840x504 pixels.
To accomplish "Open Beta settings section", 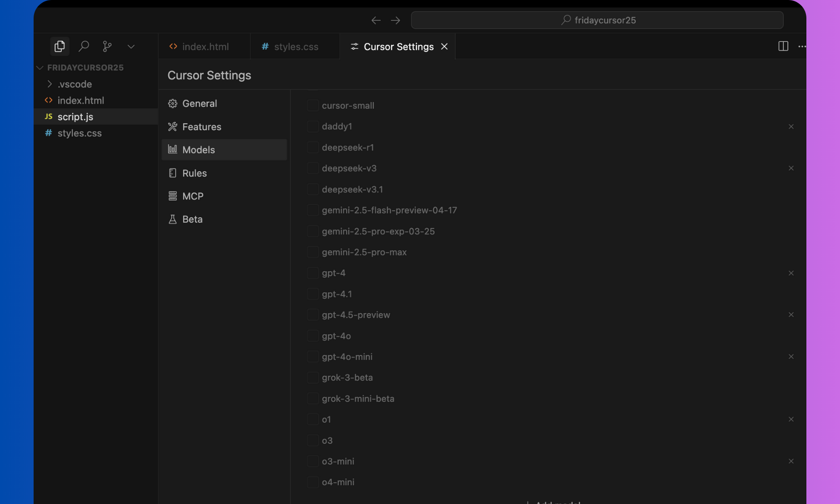I will (224, 219).
